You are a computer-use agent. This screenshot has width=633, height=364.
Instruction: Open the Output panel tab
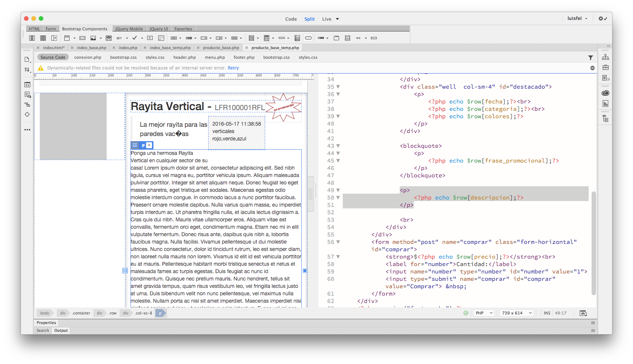click(61, 331)
